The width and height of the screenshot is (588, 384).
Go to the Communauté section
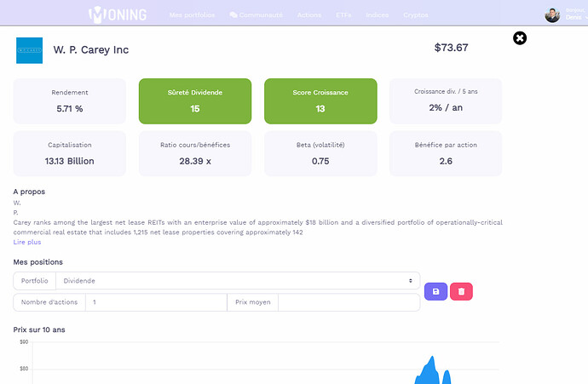pos(257,15)
